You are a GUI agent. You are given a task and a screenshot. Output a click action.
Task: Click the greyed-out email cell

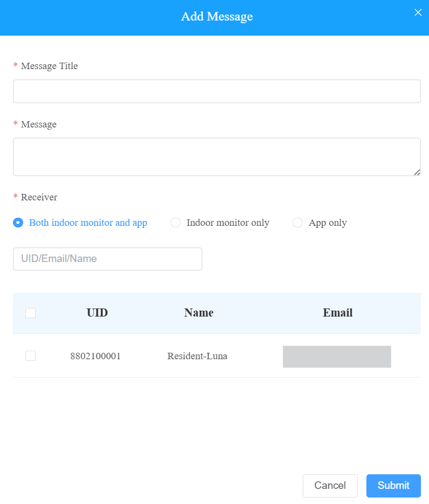coord(337,357)
